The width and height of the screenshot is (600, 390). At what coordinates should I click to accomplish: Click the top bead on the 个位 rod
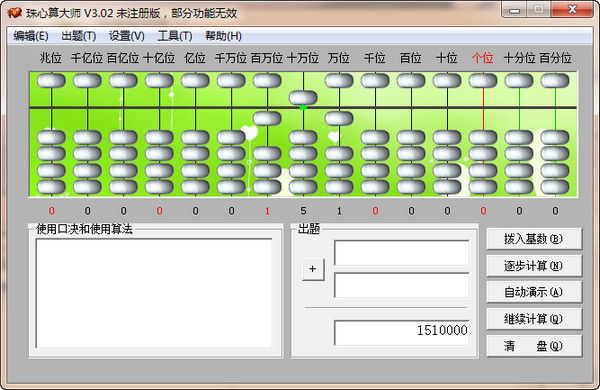pos(483,81)
